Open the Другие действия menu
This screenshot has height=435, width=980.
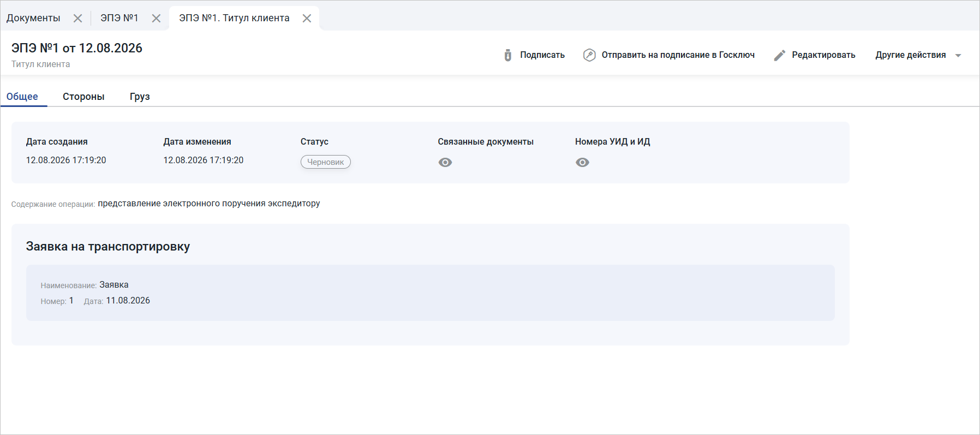[911, 55]
